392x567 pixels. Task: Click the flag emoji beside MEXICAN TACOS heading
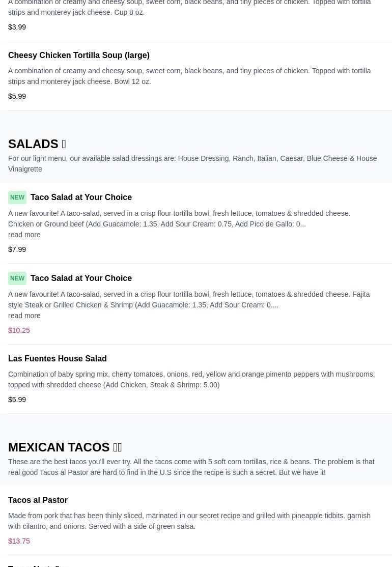pyautogui.click(x=117, y=447)
